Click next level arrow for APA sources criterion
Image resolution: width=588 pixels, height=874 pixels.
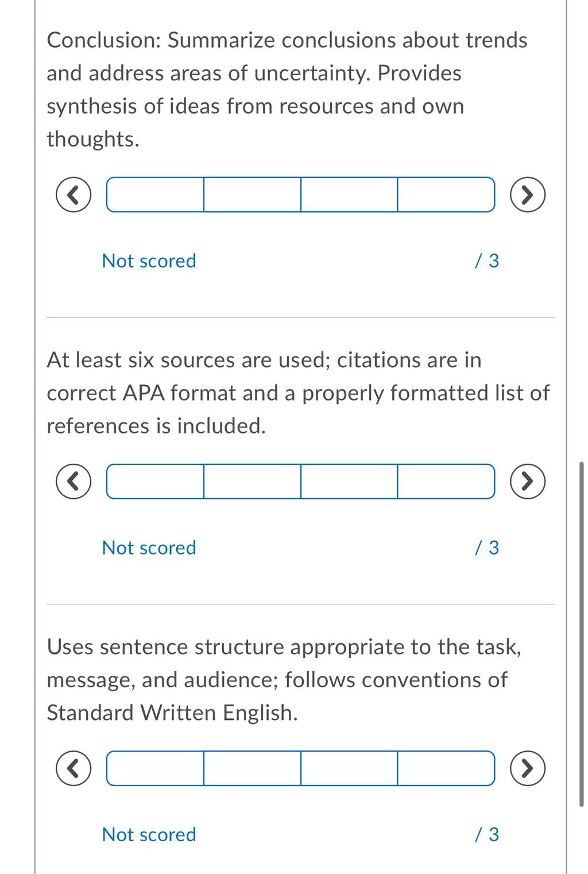(528, 482)
